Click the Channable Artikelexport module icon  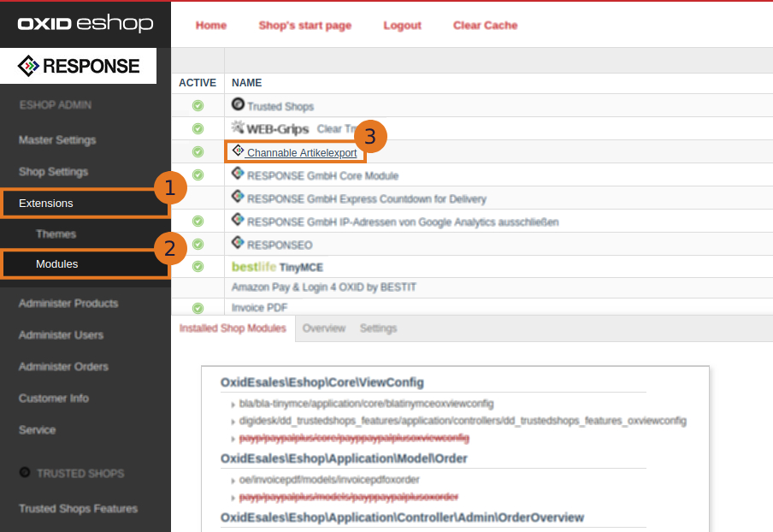click(x=238, y=151)
